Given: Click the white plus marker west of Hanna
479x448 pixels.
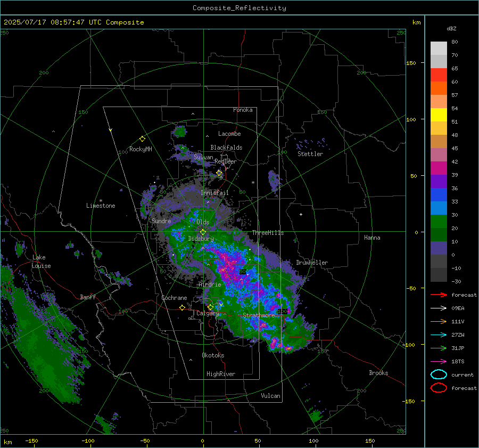Looking at the screenshot, I should [x=301, y=214].
